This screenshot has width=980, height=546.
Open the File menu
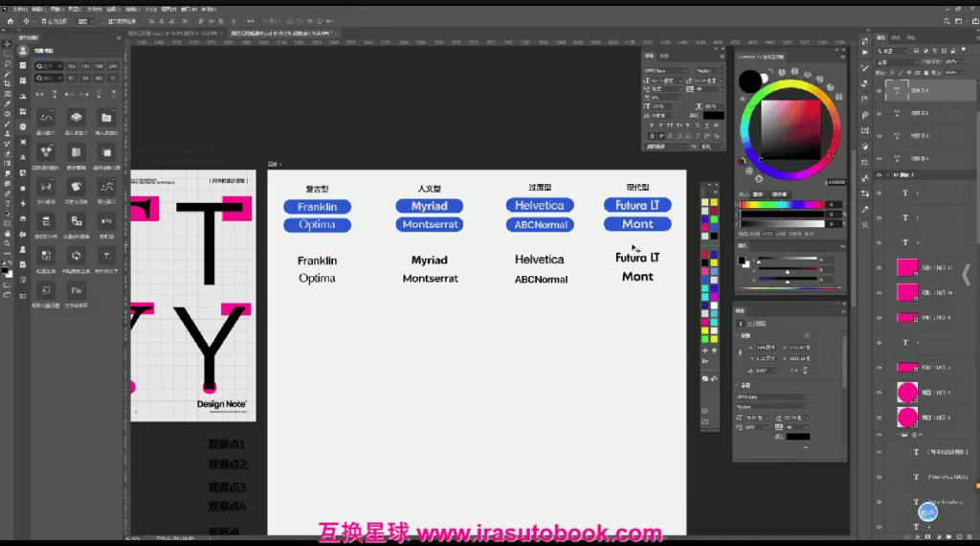tap(21, 10)
